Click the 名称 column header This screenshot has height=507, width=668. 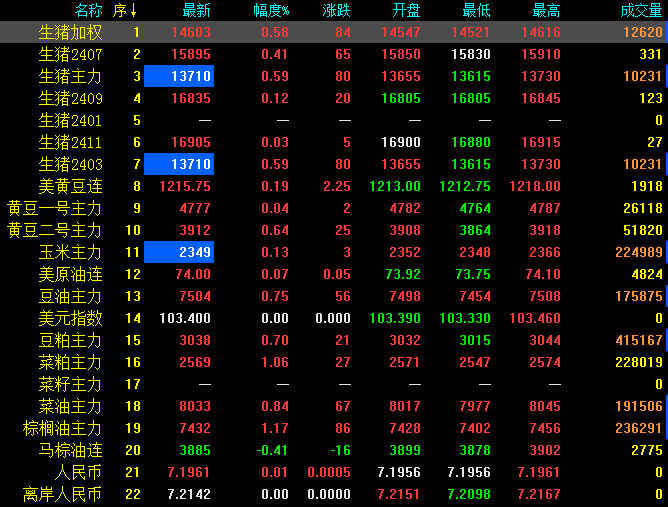pyautogui.click(x=88, y=11)
